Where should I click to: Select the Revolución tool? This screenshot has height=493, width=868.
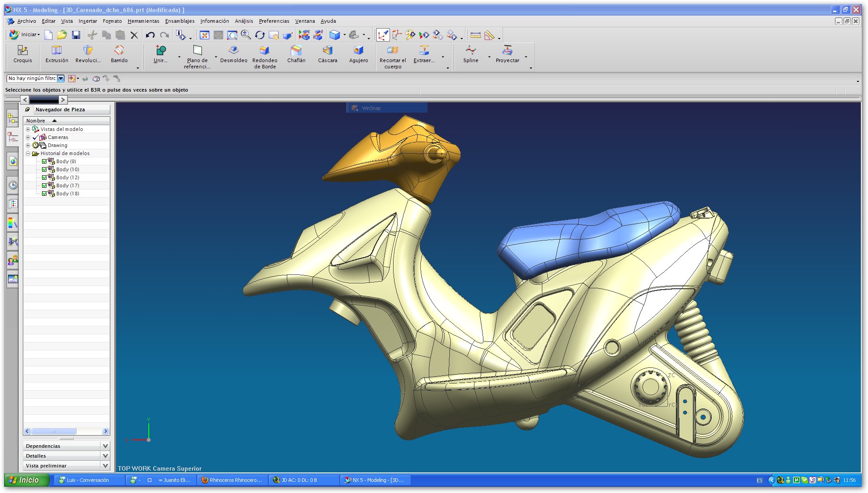[88, 54]
